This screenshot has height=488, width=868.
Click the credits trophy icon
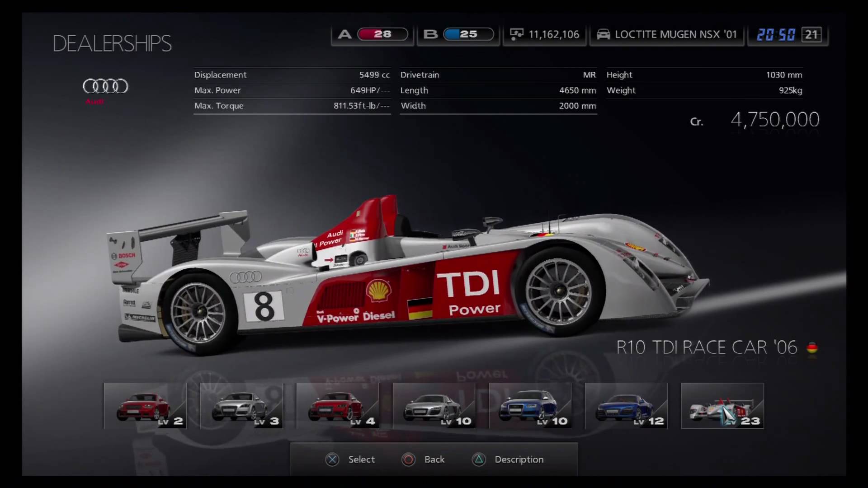(516, 34)
